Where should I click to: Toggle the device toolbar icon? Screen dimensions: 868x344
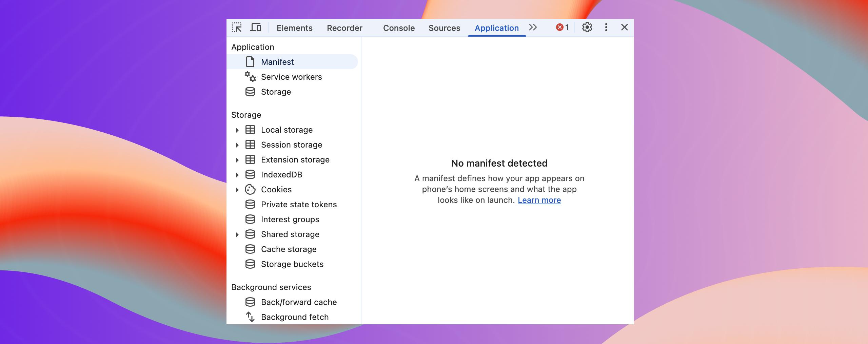coord(256,27)
